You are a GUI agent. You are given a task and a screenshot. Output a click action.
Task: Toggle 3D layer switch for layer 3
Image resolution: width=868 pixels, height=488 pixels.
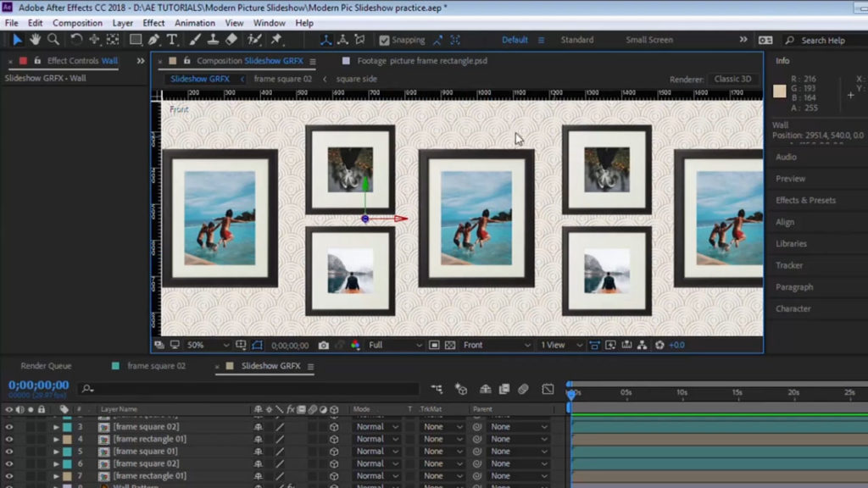pos(334,427)
